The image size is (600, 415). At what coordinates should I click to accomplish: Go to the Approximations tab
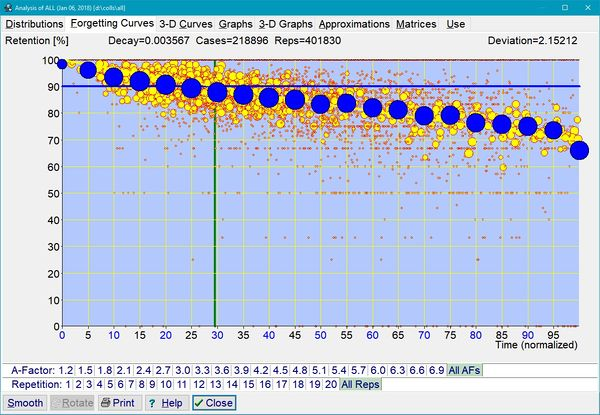coord(354,24)
